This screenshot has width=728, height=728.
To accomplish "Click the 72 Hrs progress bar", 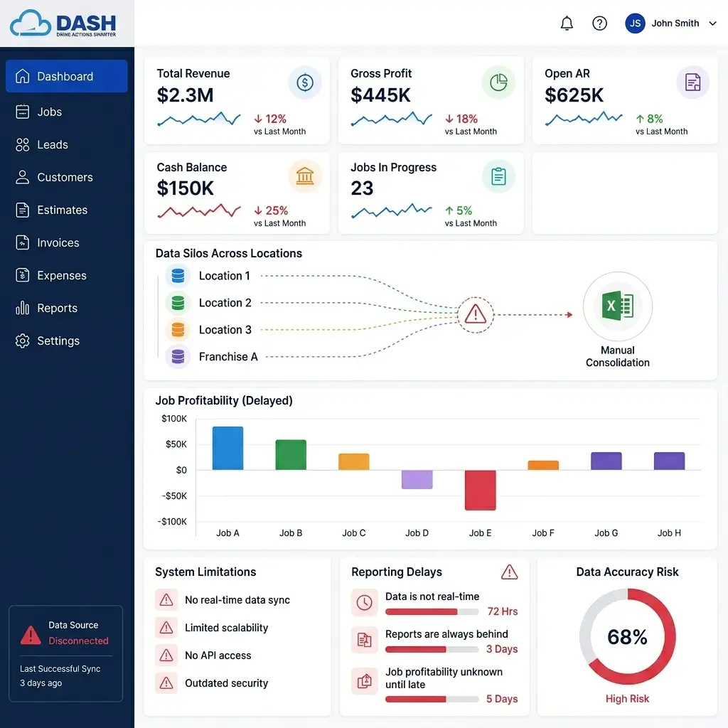I will click(432, 612).
